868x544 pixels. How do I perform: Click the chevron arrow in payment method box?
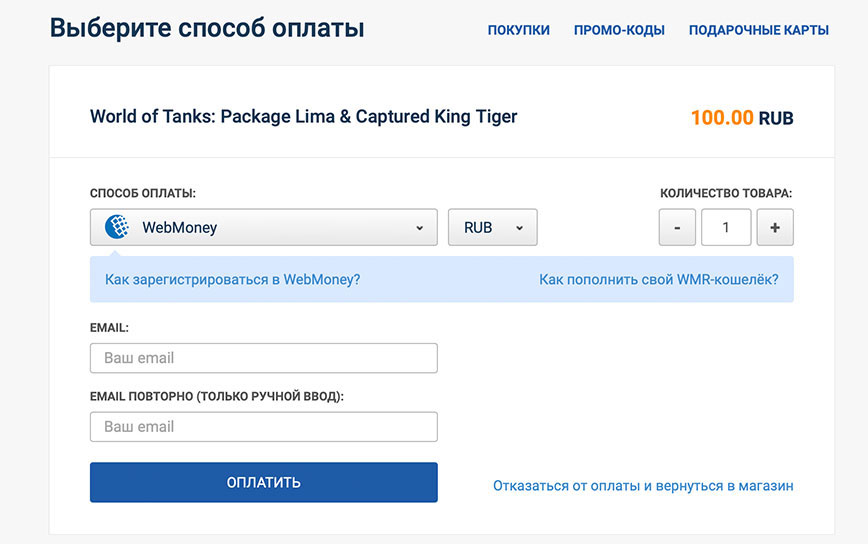(x=420, y=227)
